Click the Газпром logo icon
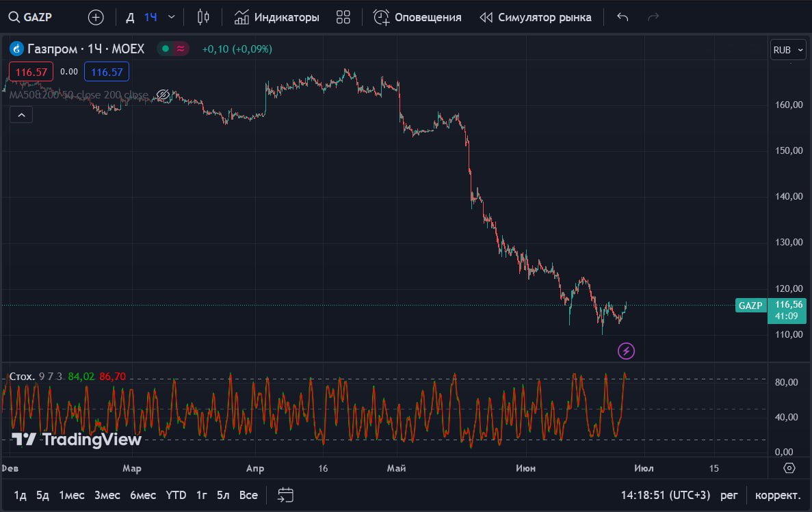Screen dimensions: 812x512 coord(16,49)
